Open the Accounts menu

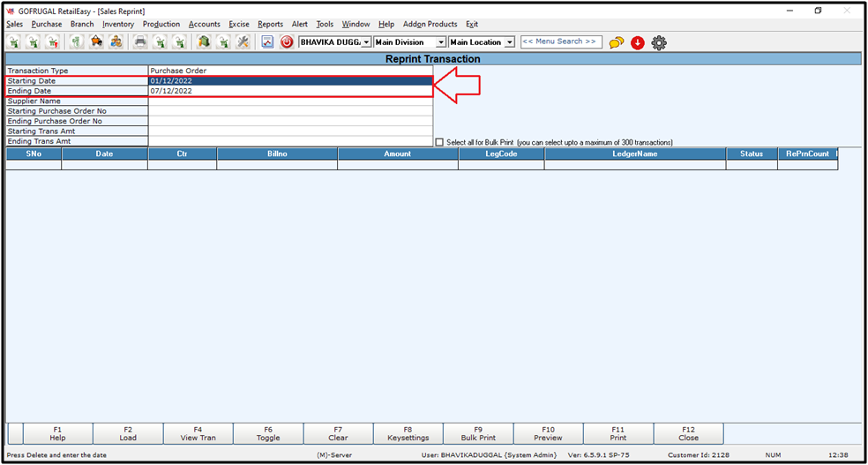(x=205, y=25)
